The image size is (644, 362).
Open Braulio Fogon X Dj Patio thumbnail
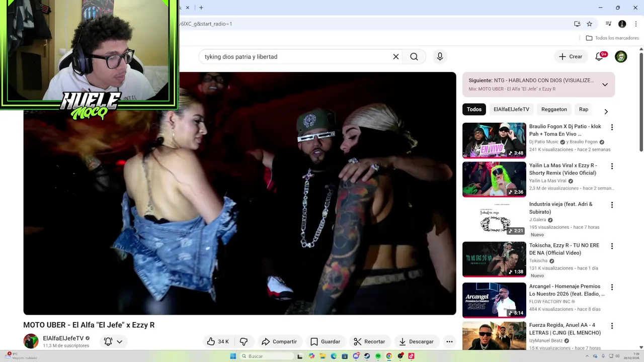click(494, 140)
